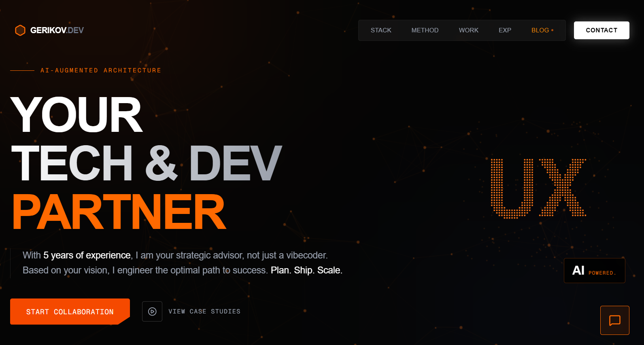Navigate to Work in the navbar
644x345 pixels.
click(468, 30)
